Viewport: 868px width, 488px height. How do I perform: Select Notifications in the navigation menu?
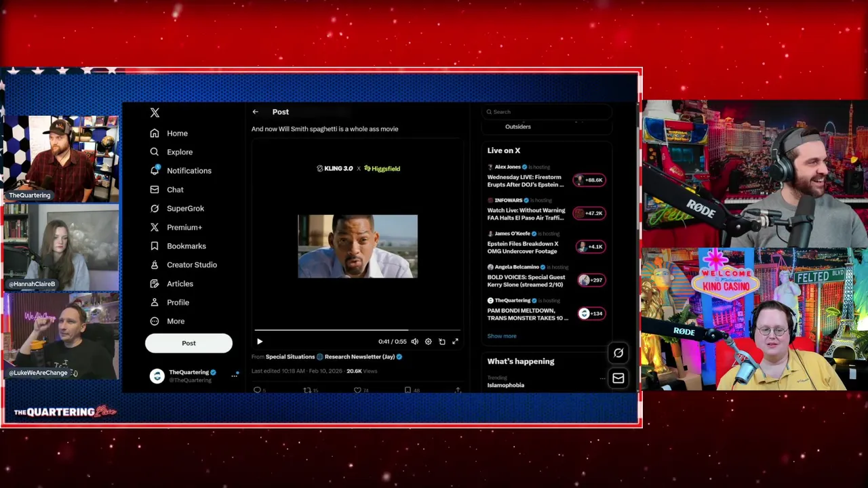click(x=189, y=171)
